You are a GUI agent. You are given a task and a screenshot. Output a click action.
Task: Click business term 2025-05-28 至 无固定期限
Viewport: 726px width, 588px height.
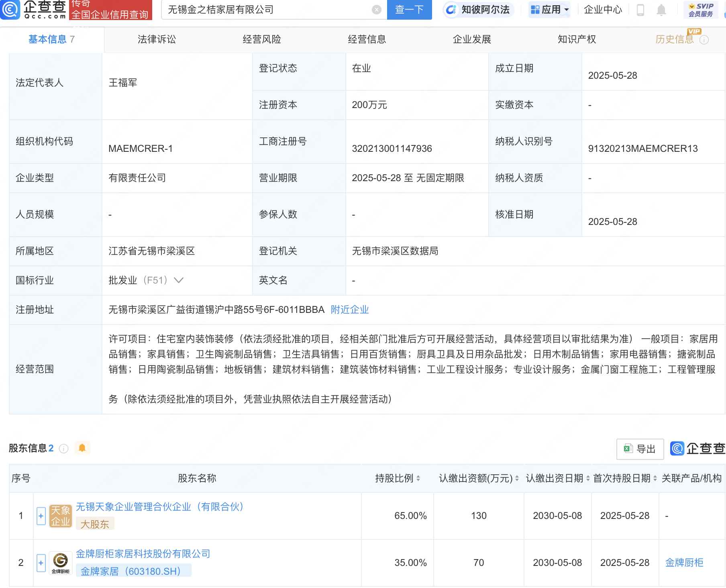click(408, 178)
